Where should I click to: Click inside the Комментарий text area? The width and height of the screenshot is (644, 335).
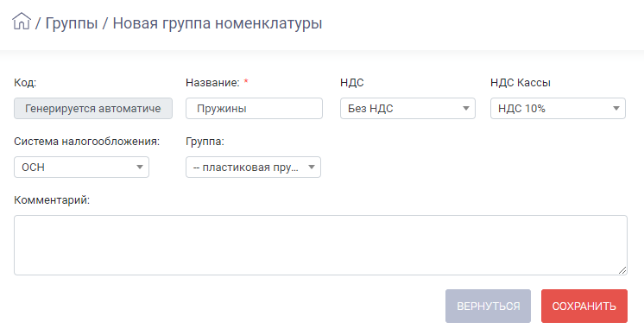[320, 245]
